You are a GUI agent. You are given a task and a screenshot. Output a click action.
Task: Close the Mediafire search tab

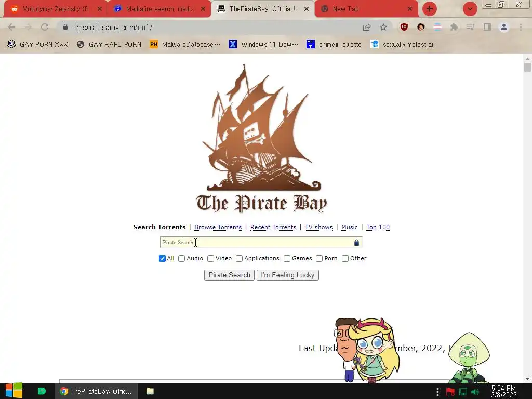point(203,9)
